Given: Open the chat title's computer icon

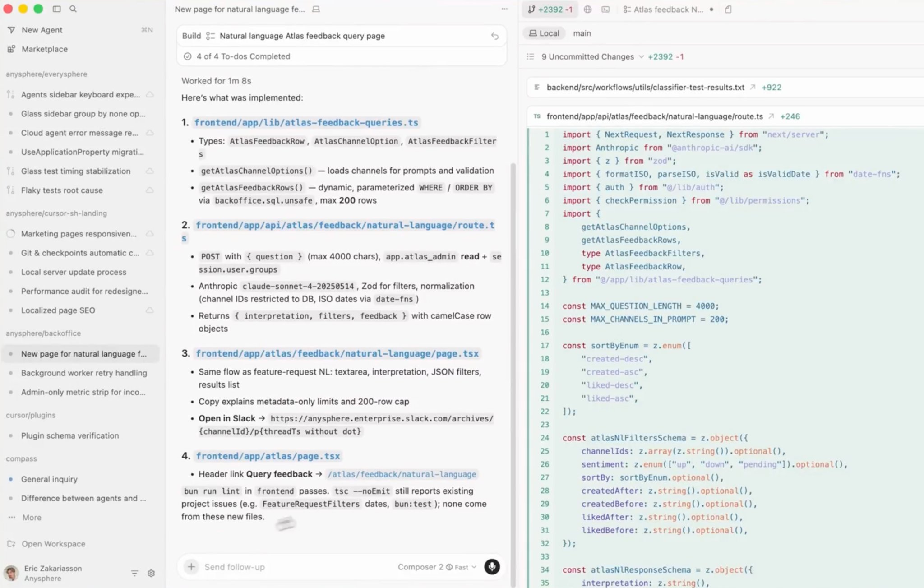Looking at the screenshot, I should click(x=316, y=9).
